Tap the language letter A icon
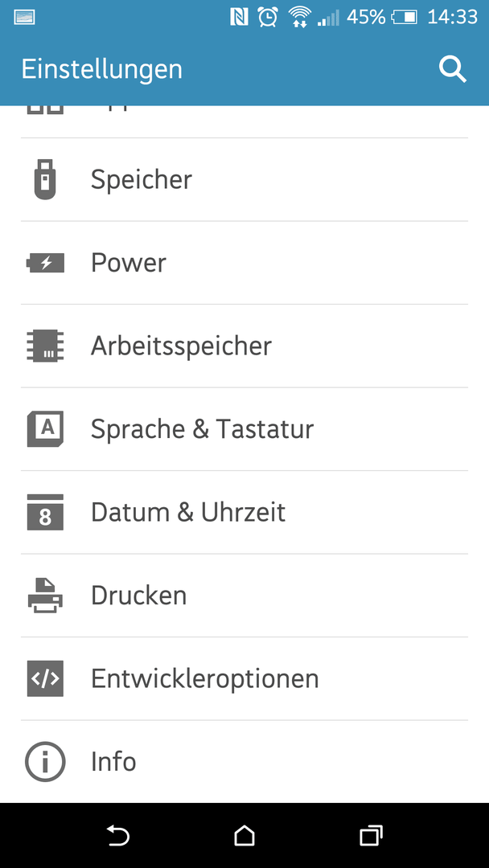This screenshot has height=868, width=489. pyautogui.click(x=45, y=429)
